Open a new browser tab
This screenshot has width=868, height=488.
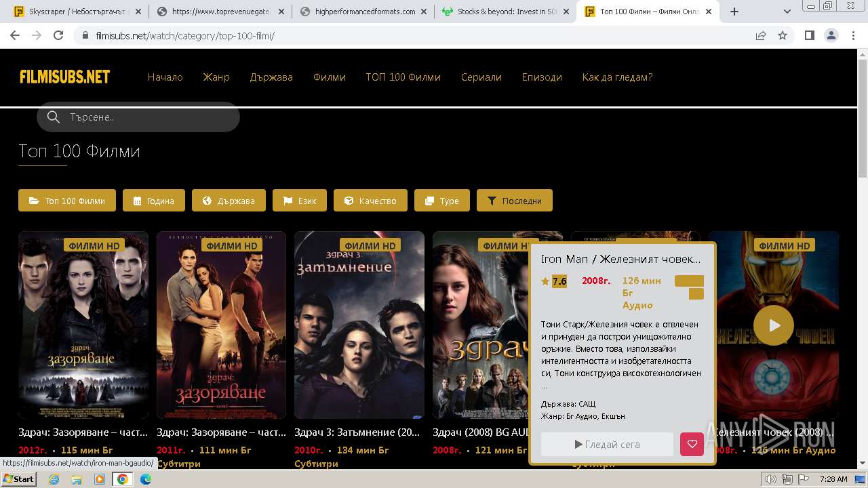pyautogui.click(x=734, y=12)
